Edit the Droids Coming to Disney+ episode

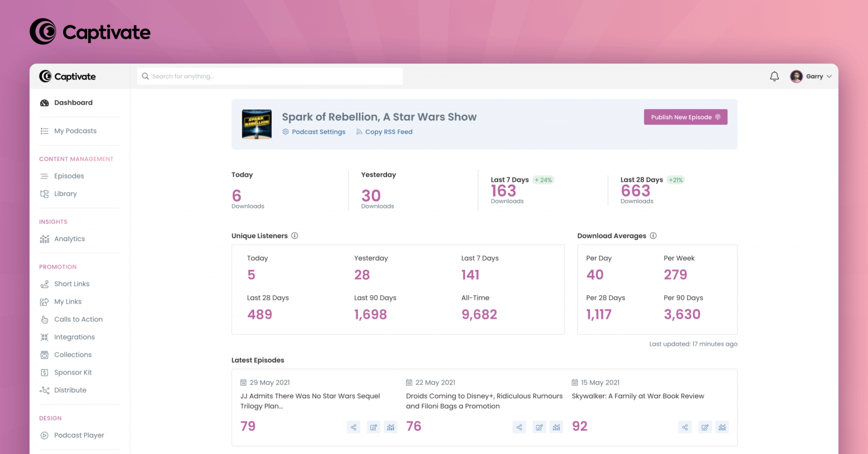(x=539, y=427)
